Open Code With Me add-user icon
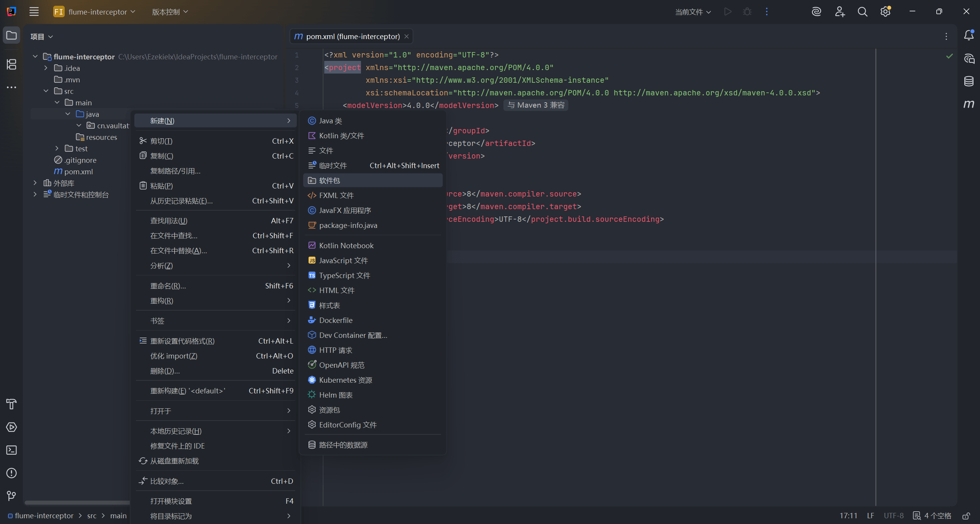Image resolution: width=980 pixels, height=524 pixels. pyautogui.click(x=840, y=11)
